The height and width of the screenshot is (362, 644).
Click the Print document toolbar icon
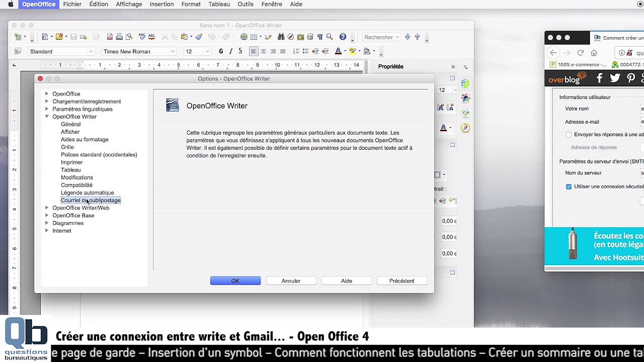tap(119, 37)
